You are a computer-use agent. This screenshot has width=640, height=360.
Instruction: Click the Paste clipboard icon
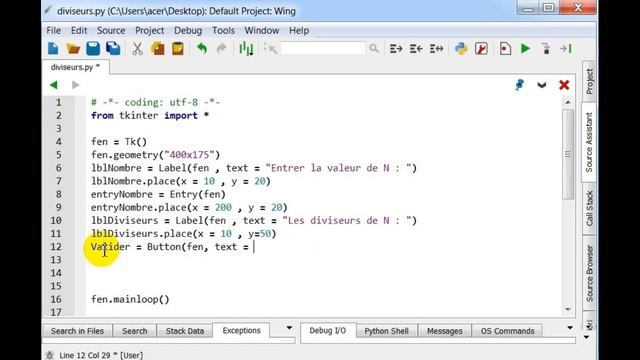click(x=178, y=49)
